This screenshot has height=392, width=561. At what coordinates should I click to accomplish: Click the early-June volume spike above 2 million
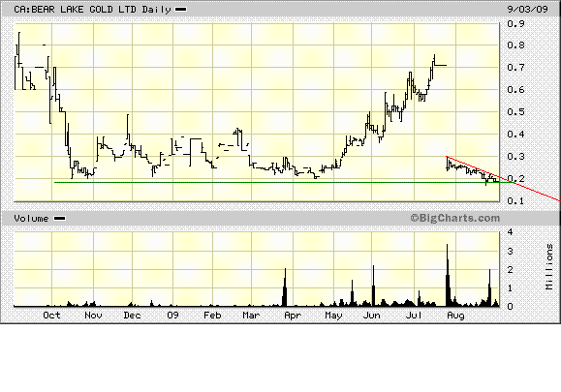point(373,286)
